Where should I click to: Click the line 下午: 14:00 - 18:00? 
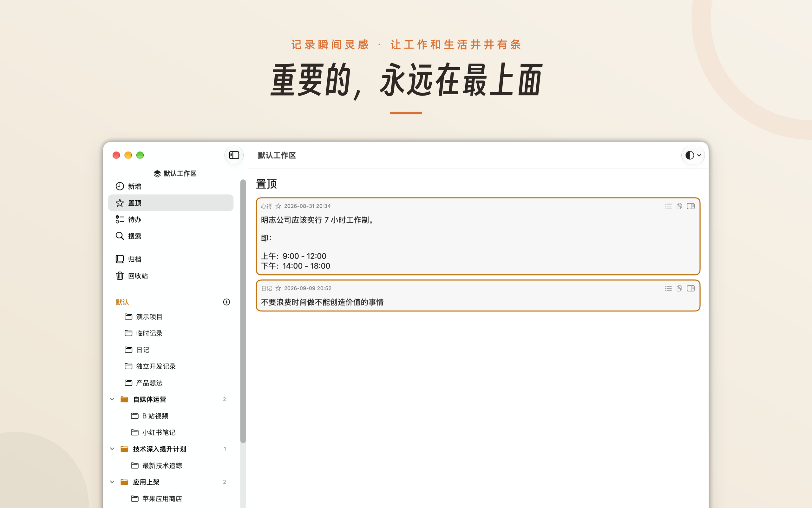click(x=296, y=266)
